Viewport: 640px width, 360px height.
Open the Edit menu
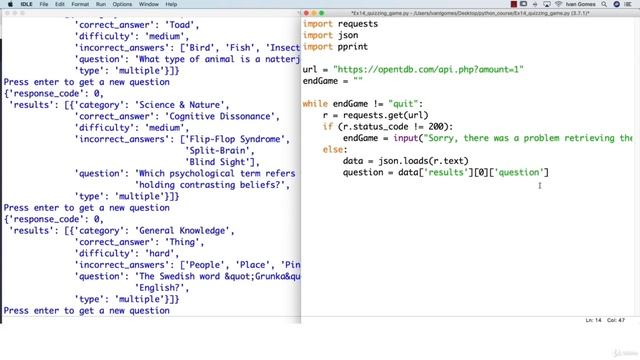coord(60,4)
